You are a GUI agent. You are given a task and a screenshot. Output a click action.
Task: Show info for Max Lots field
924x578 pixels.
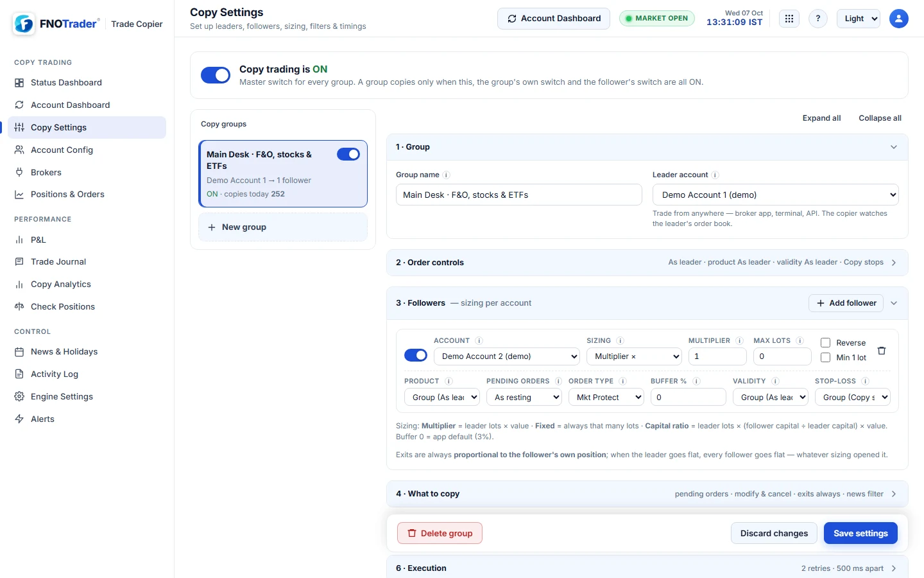(800, 340)
